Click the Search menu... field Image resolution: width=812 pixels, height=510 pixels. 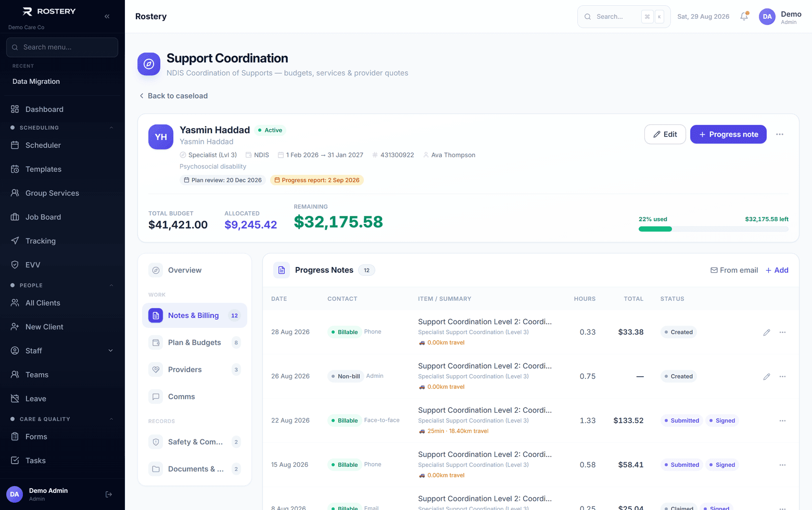coord(62,47)
